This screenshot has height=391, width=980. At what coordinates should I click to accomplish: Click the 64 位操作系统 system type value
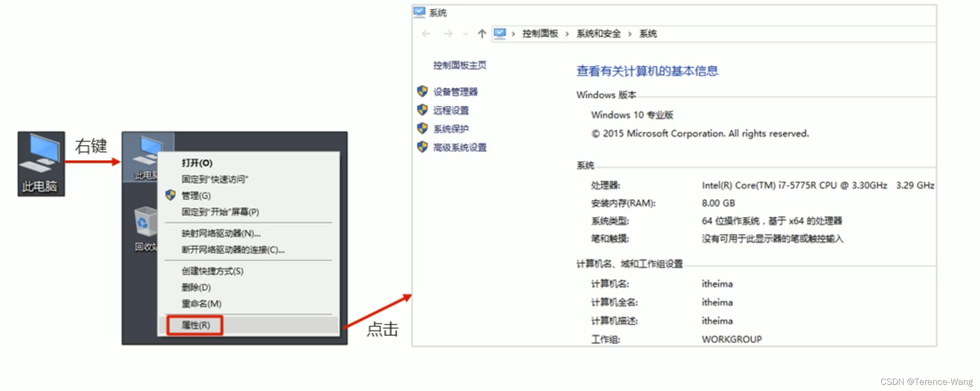click(x=772, y=220)
